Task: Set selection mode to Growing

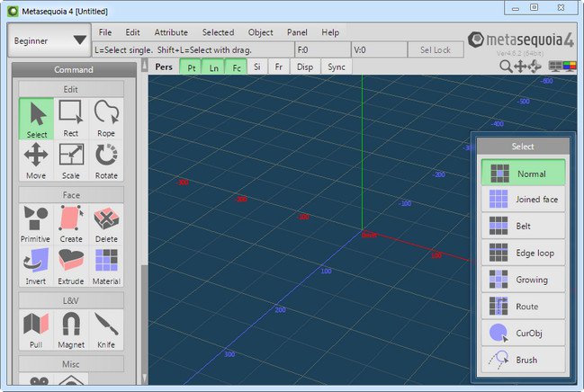Action: [523, 280]
